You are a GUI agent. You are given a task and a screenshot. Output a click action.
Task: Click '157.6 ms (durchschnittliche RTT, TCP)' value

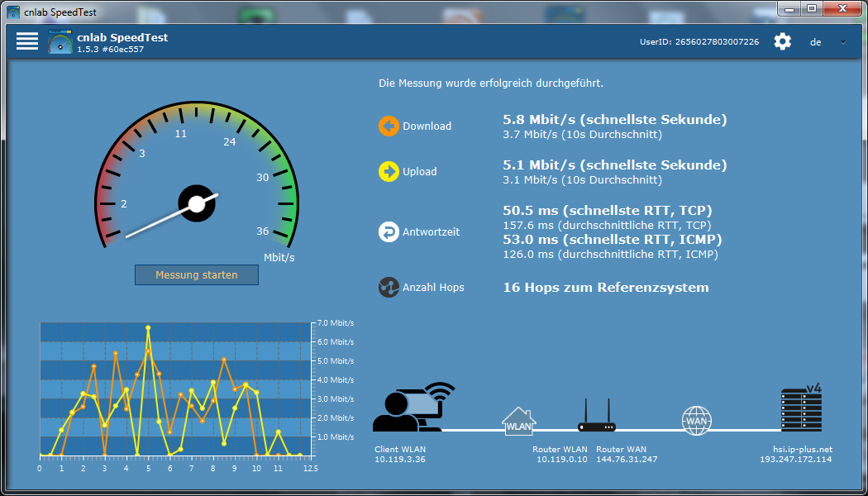pos(607,226)
